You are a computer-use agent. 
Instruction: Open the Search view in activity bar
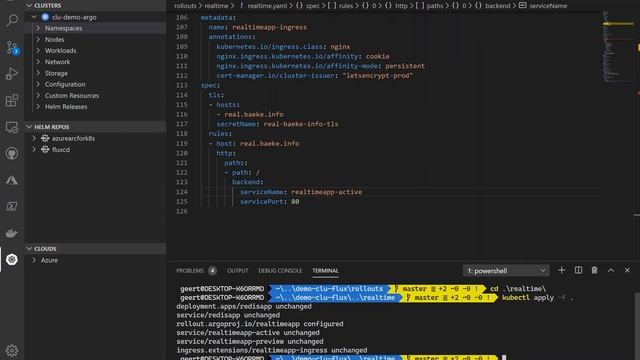coord(12,20)
